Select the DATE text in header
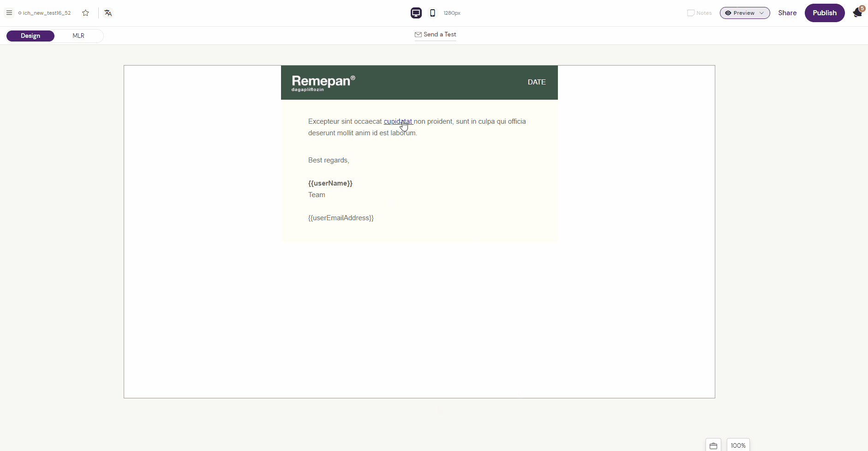The image size is (868, 451). [x=536, y=82]
